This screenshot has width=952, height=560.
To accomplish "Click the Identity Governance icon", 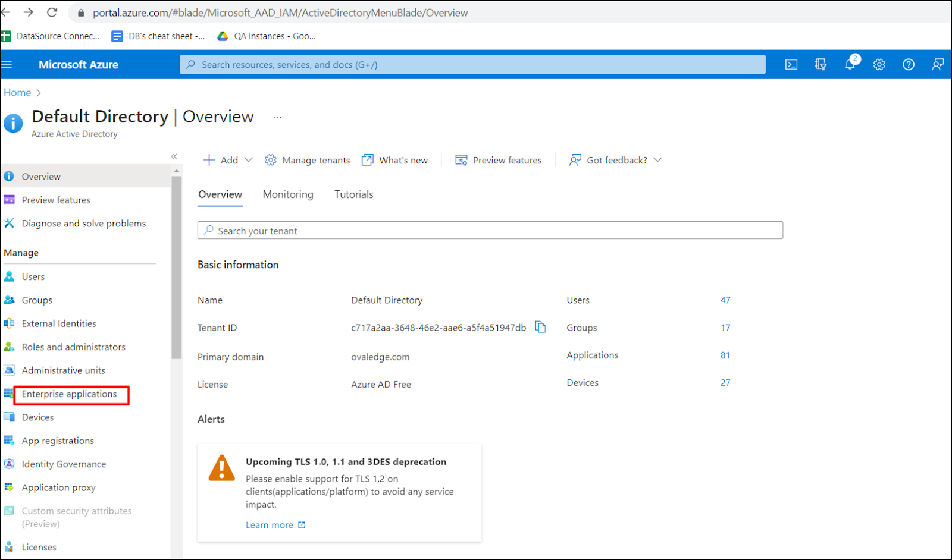I will point(9,464).
